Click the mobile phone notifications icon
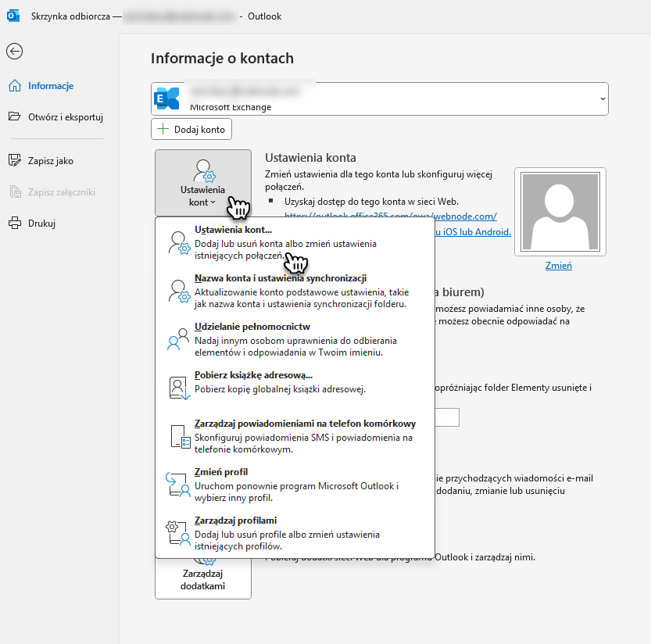651x644 pixels. point(181,437)
